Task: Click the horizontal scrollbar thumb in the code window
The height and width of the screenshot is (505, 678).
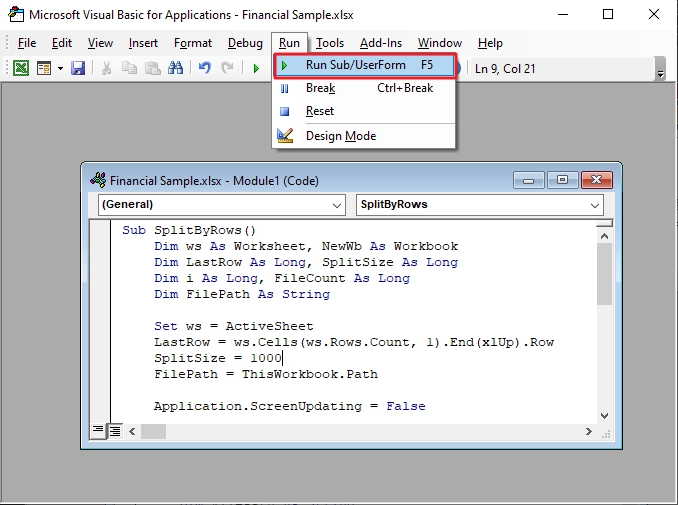Action: click(154, 431)
